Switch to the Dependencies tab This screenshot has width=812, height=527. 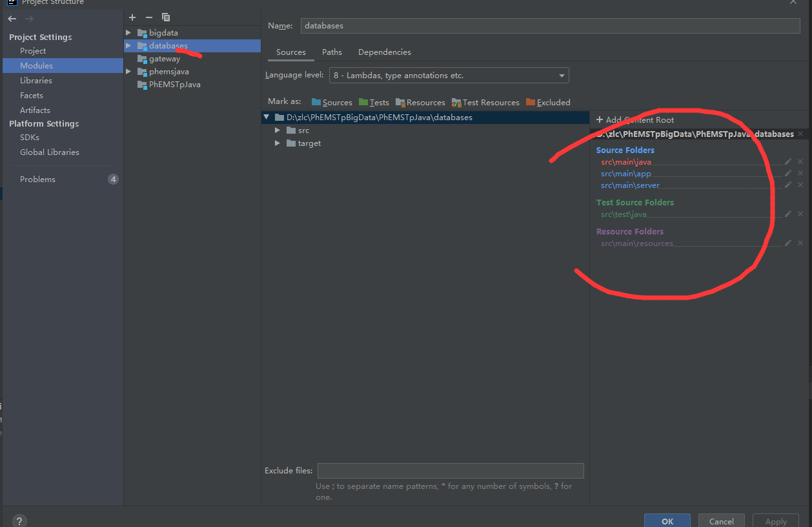(384, 52)
